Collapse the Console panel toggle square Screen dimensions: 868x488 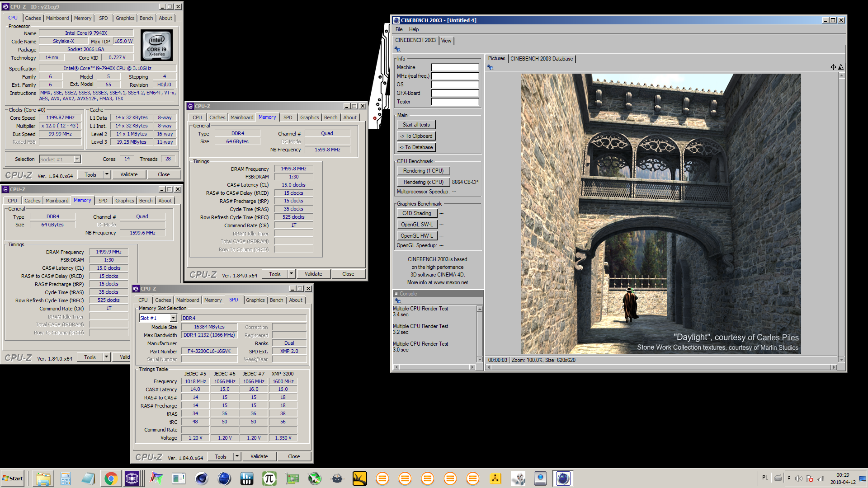(x=396, y=294)
